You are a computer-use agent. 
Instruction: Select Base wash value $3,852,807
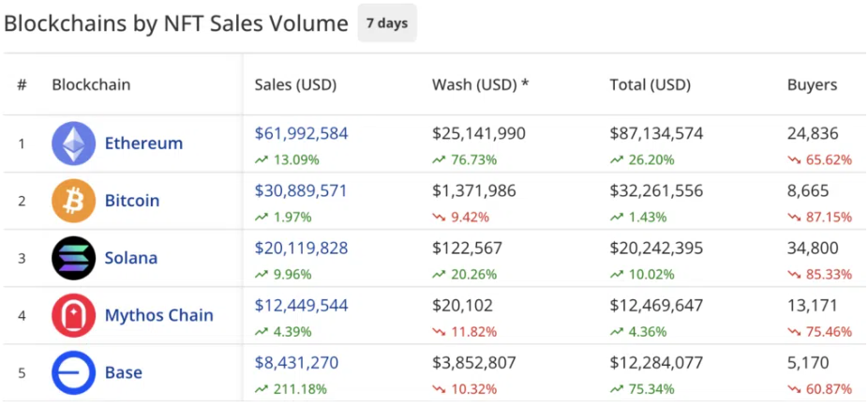tap(474, 363)
